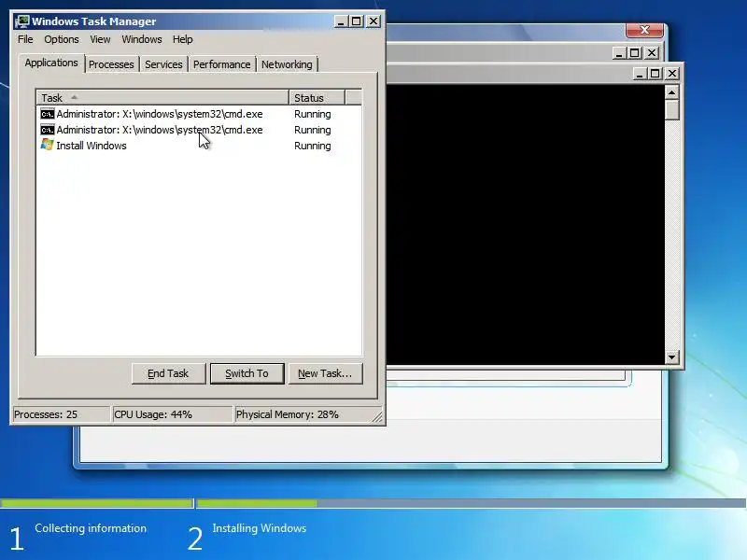Click the New Task... button
Viewport: 747px width, 560px height.
pos(325,373)
